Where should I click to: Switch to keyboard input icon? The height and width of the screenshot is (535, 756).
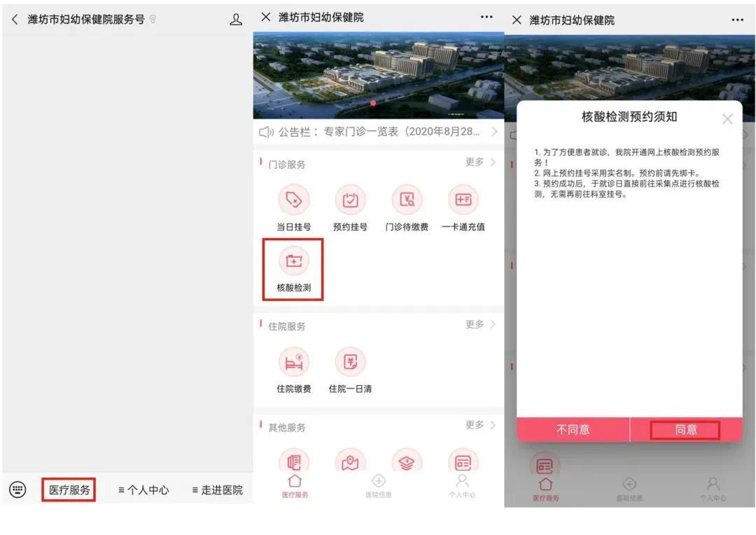(x=17, y=489)
